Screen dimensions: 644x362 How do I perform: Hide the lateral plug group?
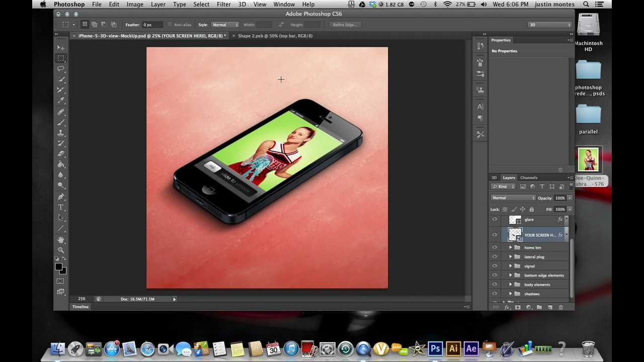495,257
